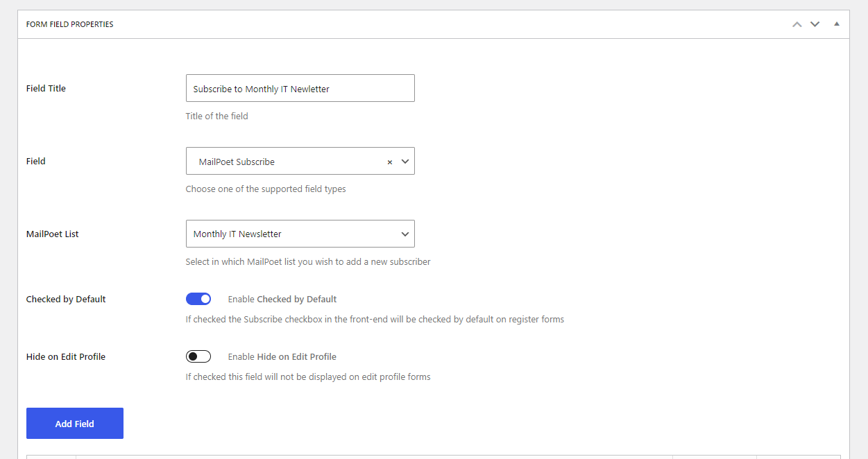This screenshot has width=868, height=459.
Task: Click the 'Hide on Edit Profile' row label
Action: click(x=66, y=356)
